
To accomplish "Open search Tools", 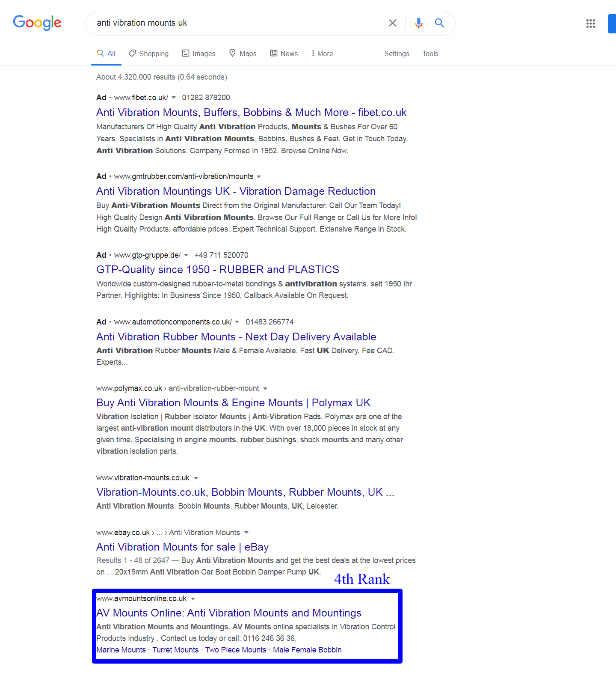I will 430,54.
